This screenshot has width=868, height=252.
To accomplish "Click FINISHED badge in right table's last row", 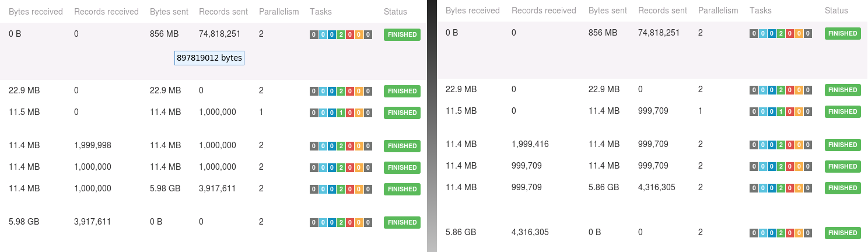I will pos(842,233).
